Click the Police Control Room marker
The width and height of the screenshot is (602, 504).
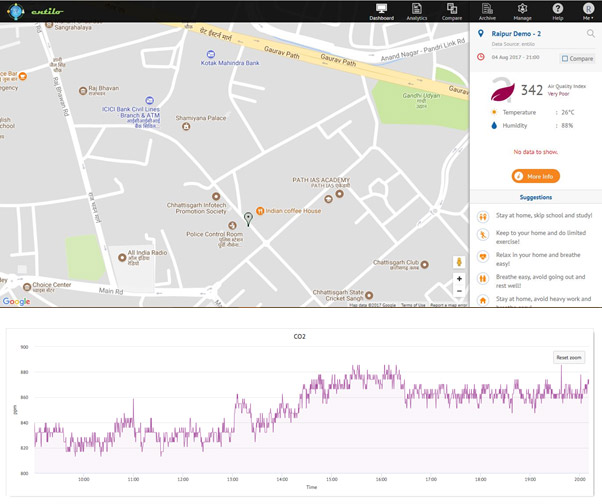232,225
